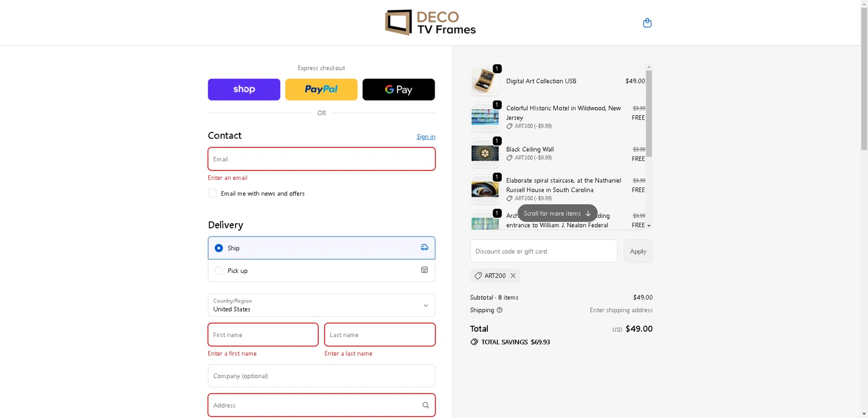Image resolution: width=868 pixels, height=418 pixels.
Task: Pay with PayPal express checkout
Action: [321, 90]
